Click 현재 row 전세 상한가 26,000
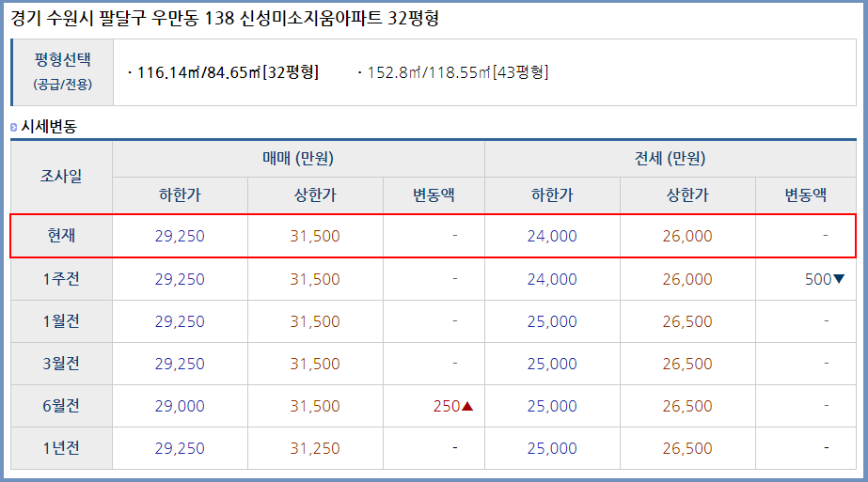 coord(687,236)
